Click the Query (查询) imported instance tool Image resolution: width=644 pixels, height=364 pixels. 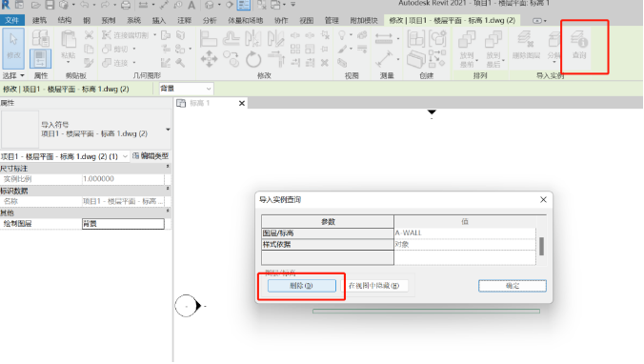point(579,45)
